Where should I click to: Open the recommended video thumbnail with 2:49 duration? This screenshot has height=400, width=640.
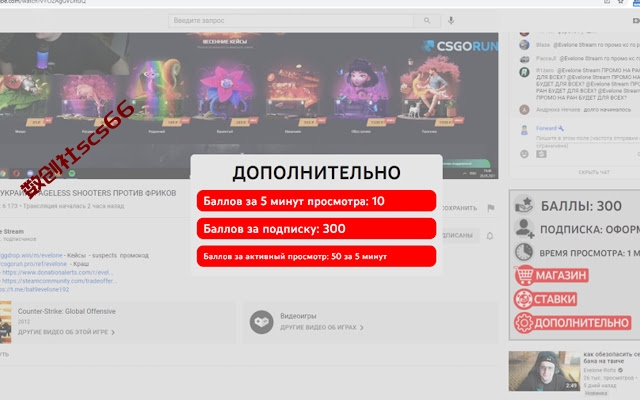pos(544,371)
